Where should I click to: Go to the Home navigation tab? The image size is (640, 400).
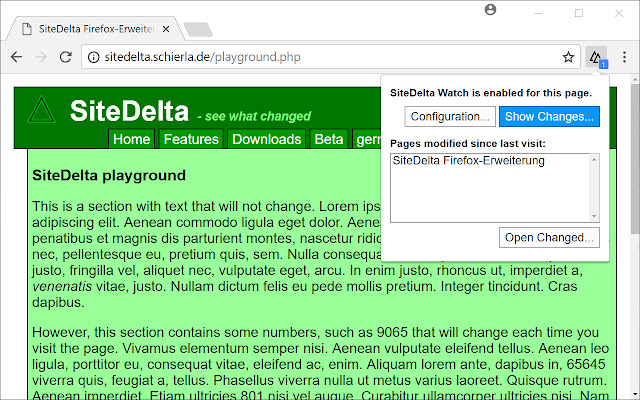pos(131,139)
